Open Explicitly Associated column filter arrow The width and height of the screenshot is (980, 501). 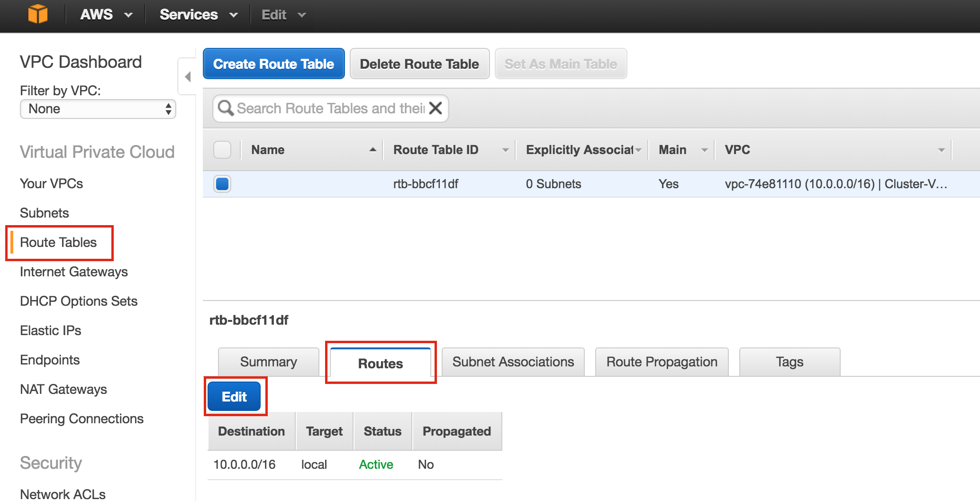(638, 150)
